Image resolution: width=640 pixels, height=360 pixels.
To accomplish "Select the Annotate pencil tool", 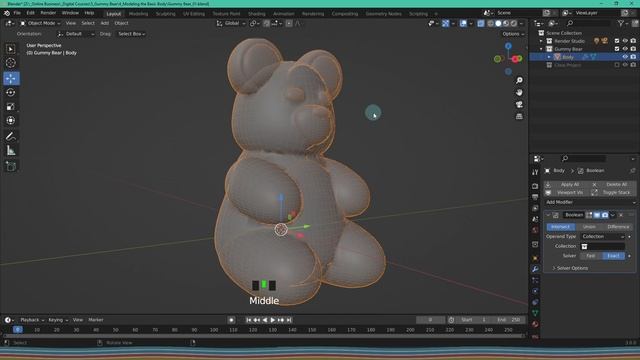I will pyautogui.click(x=11, y=136).
